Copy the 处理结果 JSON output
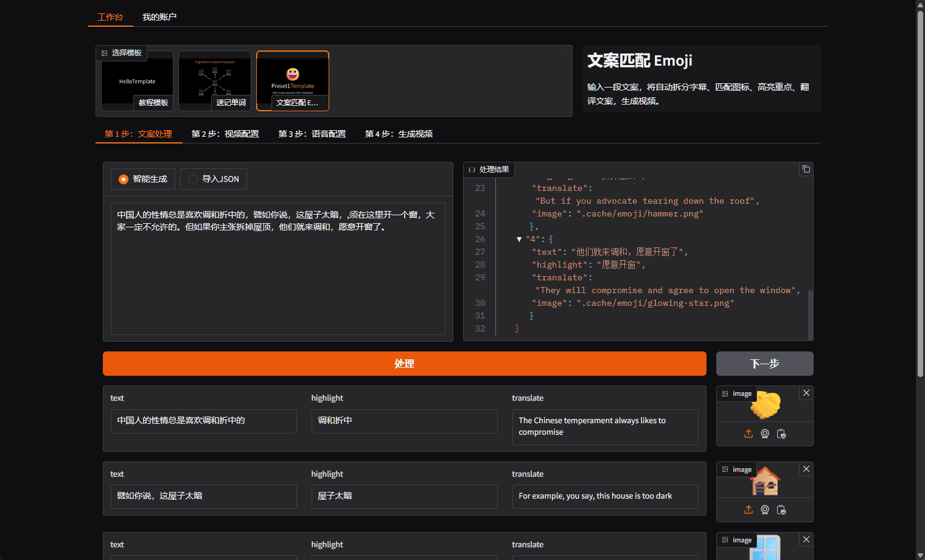 (x=806, y=169)
